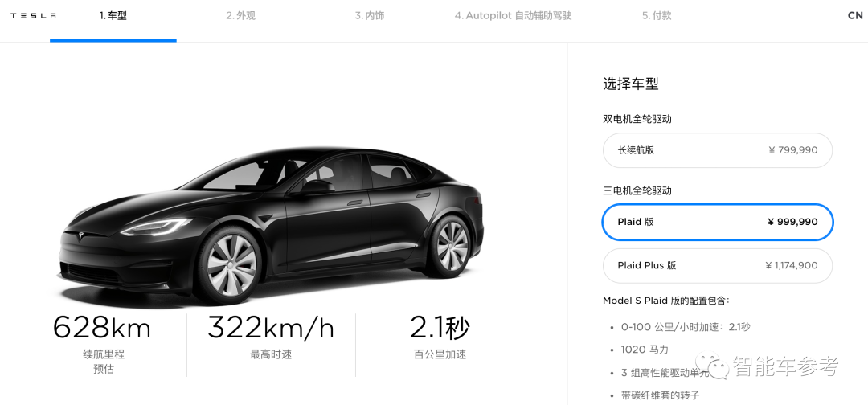868x405 pixels.
Task: Click the WeChat watermark icon
Action: coord(712,366)
